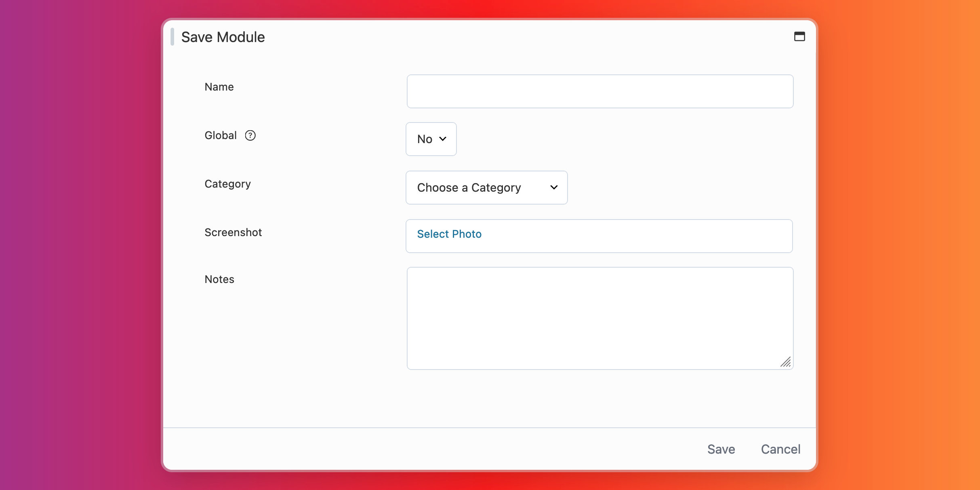Click the Save Module dialog title
The image size is (980, 490).
(x=223, y=37)
